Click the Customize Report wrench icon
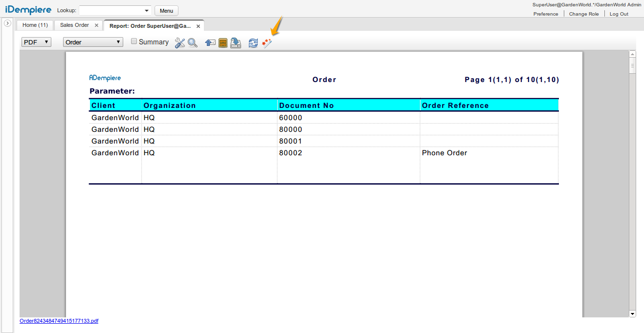Image resolution: width=644 pixels, height=333 pixels. [x=179, y=43]
